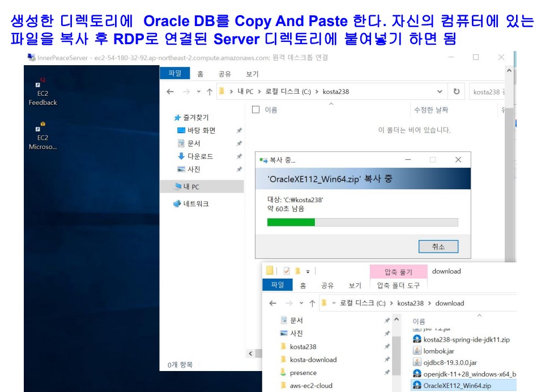The height and width of the screenshot is (392, 554).
Task: Open quick access toolbar customize dropdown
Action: (308, 271)
